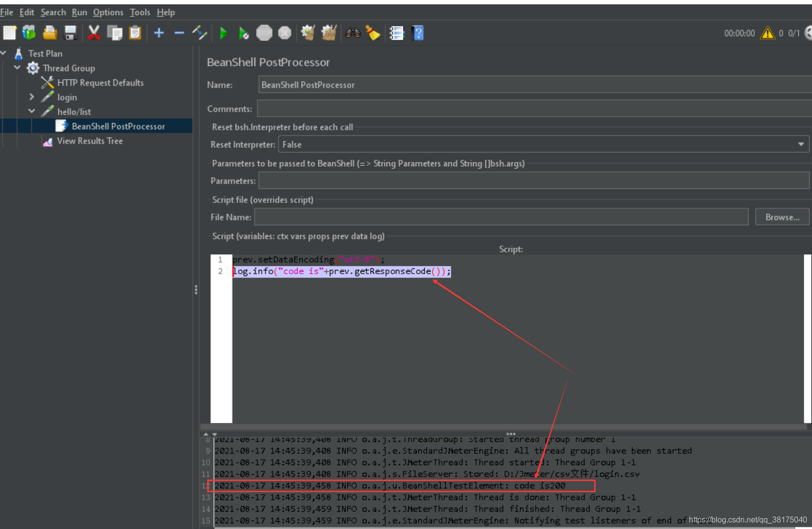The image size is (812, 529).
Task: Click the tree panel divider handle
Action: 196,290
